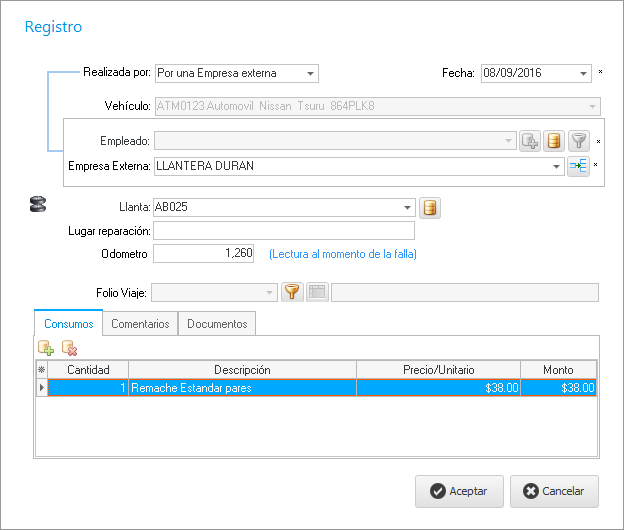The width and height of the screenshot is (624, 530).
Task: Expand the Empresa Externa dropdown list
Action: pyautogui.click(x=557, y=167)
